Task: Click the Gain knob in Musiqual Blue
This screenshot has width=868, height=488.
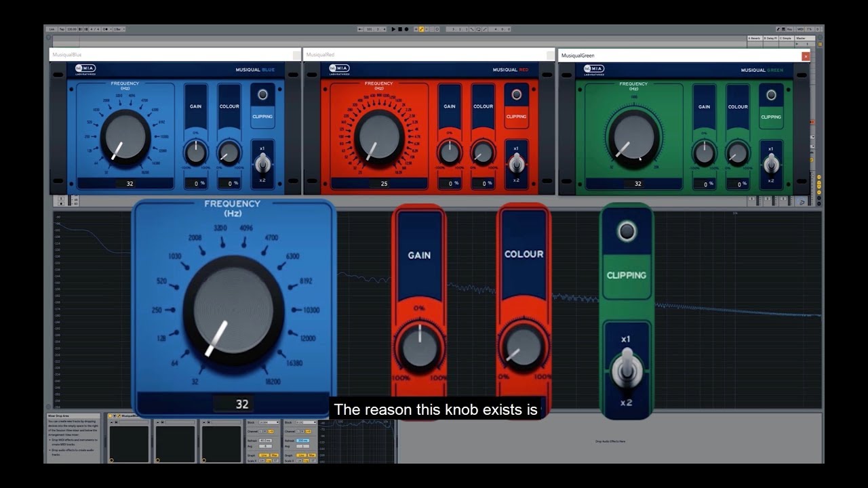Action: (195, 152)
